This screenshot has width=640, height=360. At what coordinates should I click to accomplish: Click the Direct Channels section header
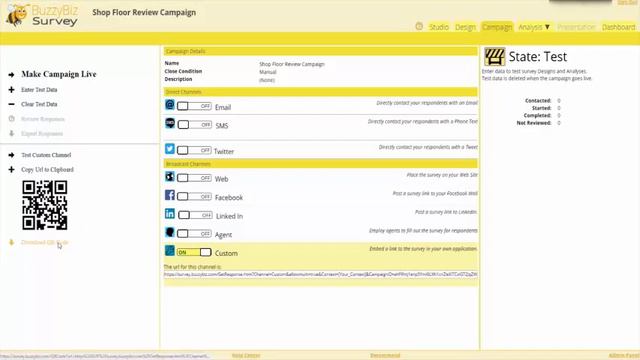pos(320,91)
